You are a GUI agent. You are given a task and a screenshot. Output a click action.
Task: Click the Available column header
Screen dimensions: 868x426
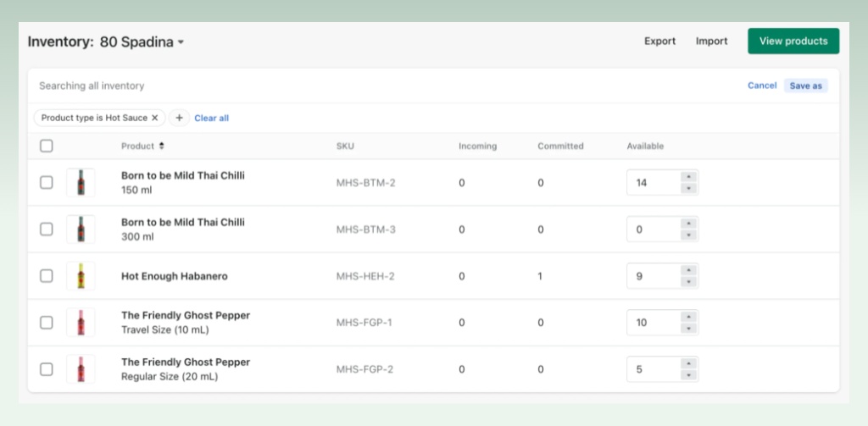coord(645,146)
